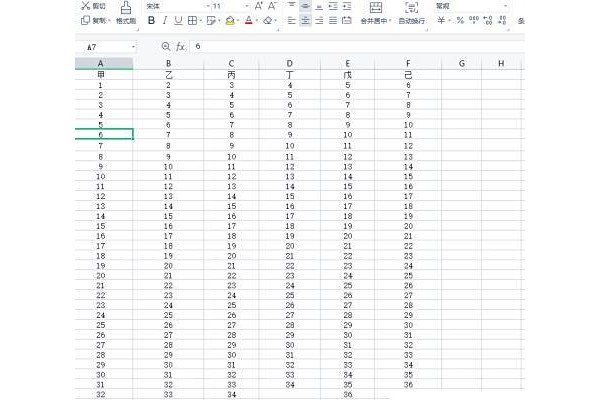Toggle horizontal center alignment

(305, 21)
